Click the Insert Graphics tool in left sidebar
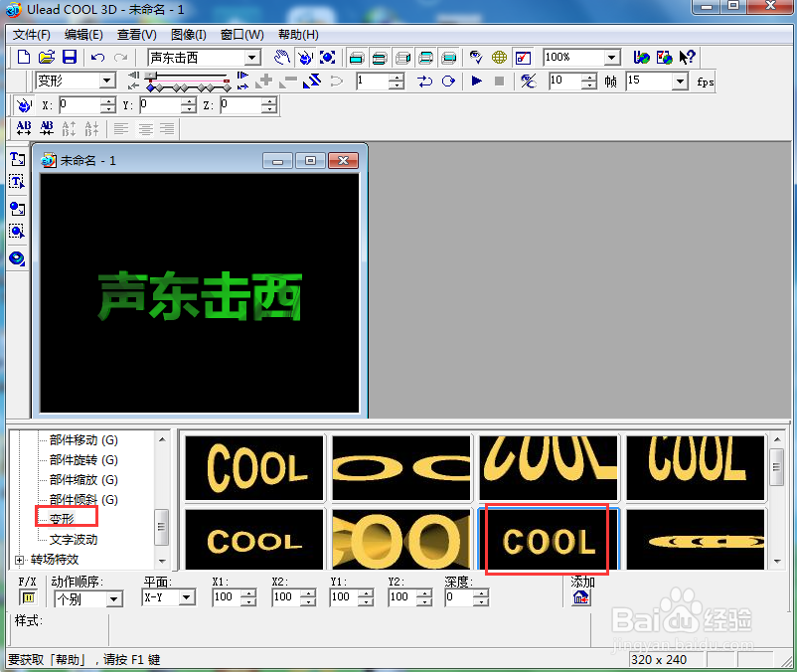 point(17,209)
